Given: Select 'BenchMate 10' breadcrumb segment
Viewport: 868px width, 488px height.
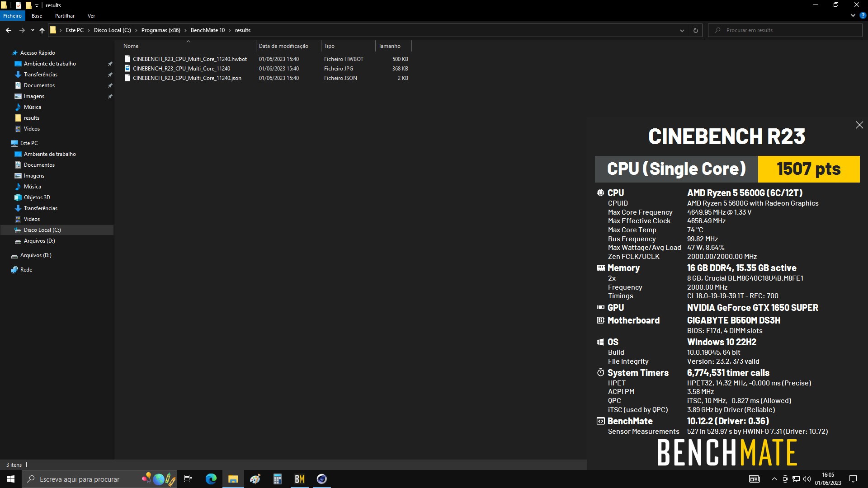Looking at the screenshot, I should click(x=208, y=30).
